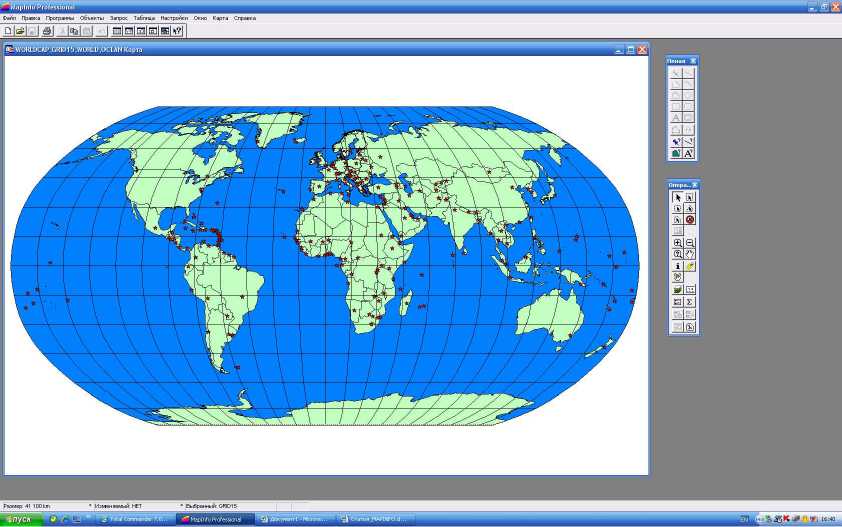The height and width of the screenshot is (527, 842).
Task: Open the Карта menu
Action: coord(220,18)
